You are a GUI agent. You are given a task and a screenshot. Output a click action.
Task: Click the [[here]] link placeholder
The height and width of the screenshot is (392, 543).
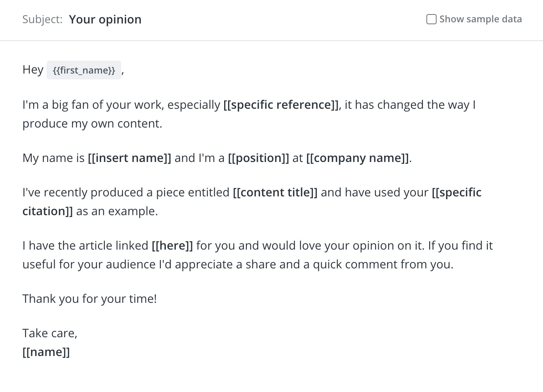click(172, 246)
